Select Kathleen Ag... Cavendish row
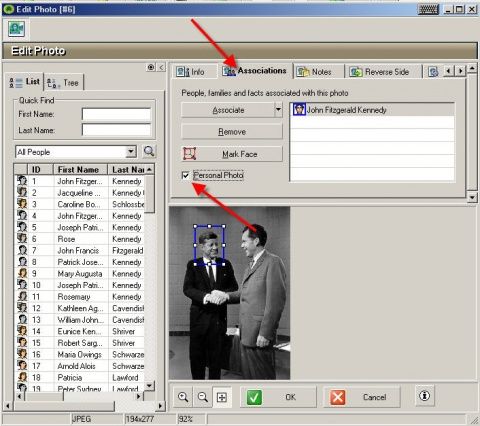Viewport: 480px width, 426px height. coord(80,308)
